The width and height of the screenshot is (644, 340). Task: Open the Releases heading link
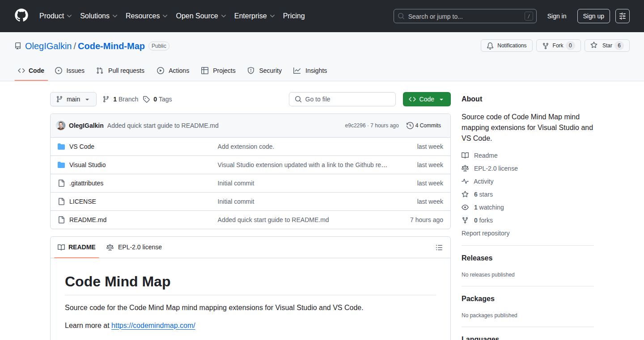pos(477,258)
